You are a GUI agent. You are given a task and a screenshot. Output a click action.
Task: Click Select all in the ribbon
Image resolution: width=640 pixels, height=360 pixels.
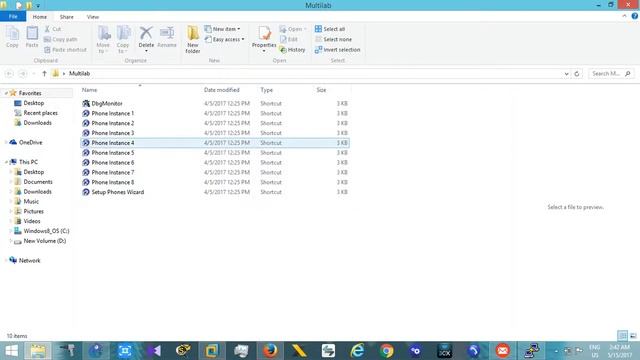[x=330, y=29]
